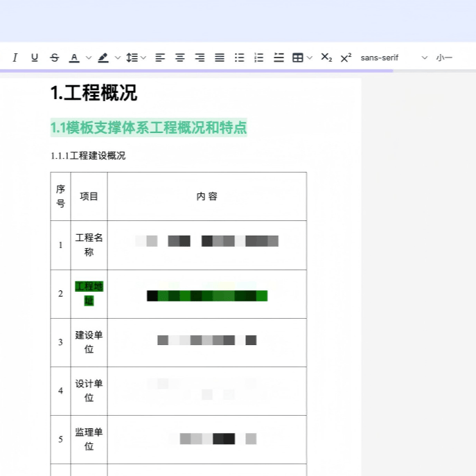Justify text alignment

tap(220, 58)
